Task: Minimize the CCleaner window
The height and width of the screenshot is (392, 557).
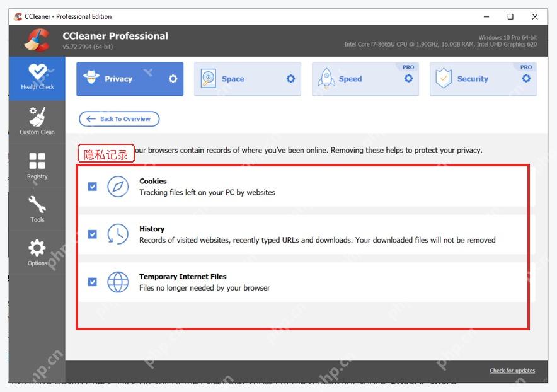Action: [486, 17]
